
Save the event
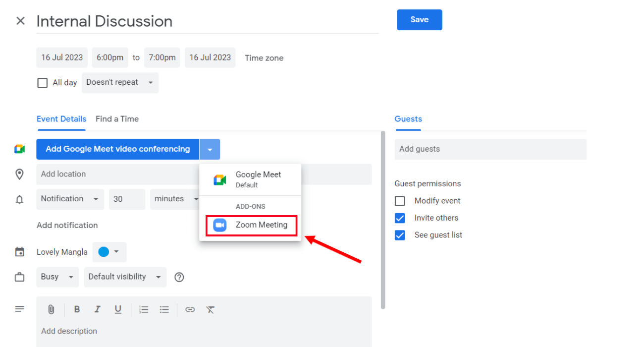click(x=420, y=20)
